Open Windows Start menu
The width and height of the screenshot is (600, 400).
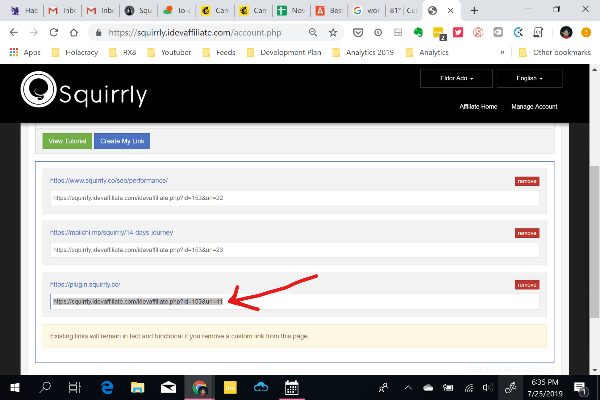(15, 388)
